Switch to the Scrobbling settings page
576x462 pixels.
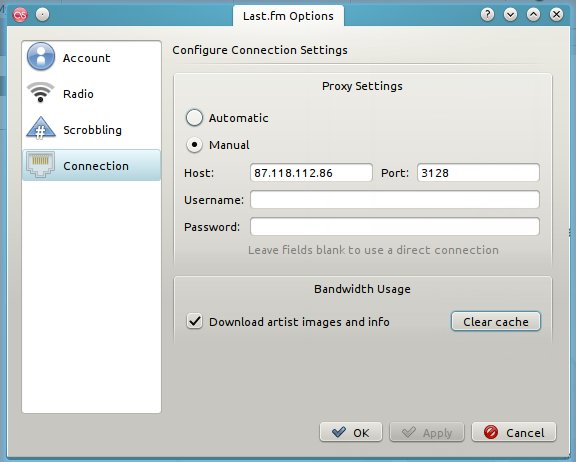(91, 130)
